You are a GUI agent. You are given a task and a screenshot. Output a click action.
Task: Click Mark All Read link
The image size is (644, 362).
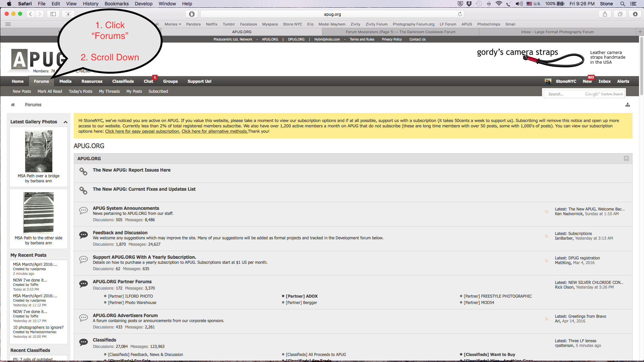click(x=50, y=92)
